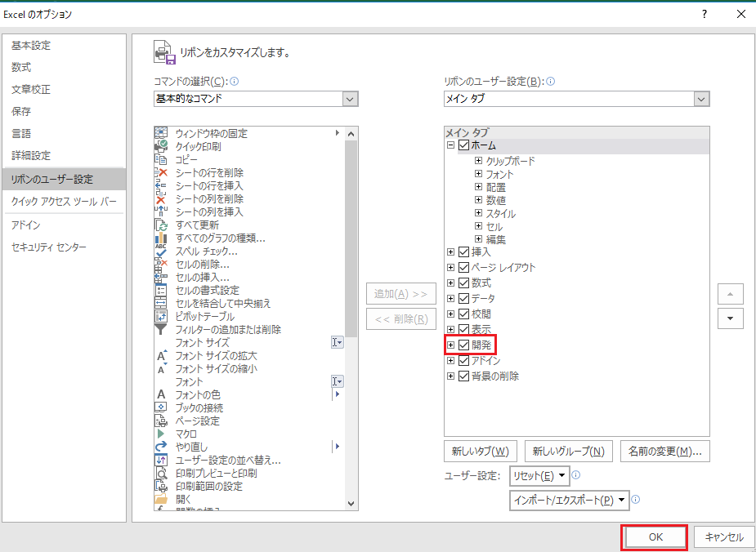The image size is (756, 552).
Task: Toggle the 背景の削除 tab checkbox
Action: pyautogui.click(x=464, y=376)
